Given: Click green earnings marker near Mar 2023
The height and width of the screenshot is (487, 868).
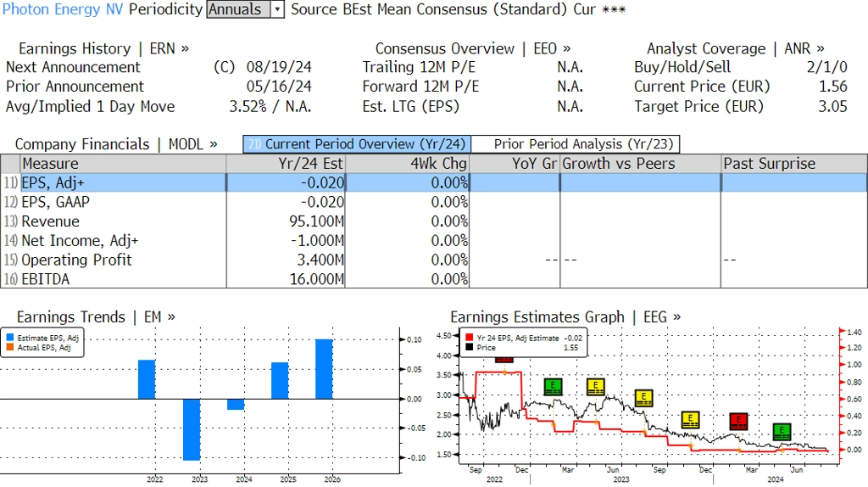Looking at the screenshot, I should [x=553, y=386].
